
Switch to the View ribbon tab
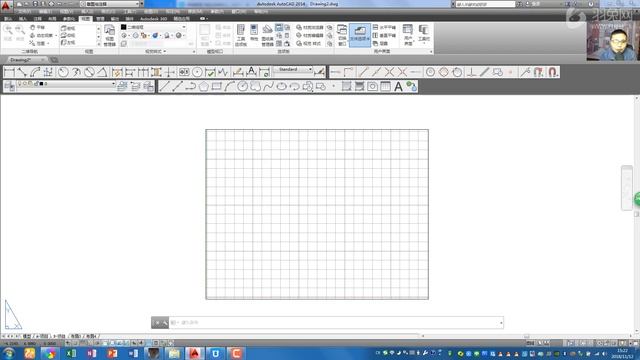pos(85,19)
